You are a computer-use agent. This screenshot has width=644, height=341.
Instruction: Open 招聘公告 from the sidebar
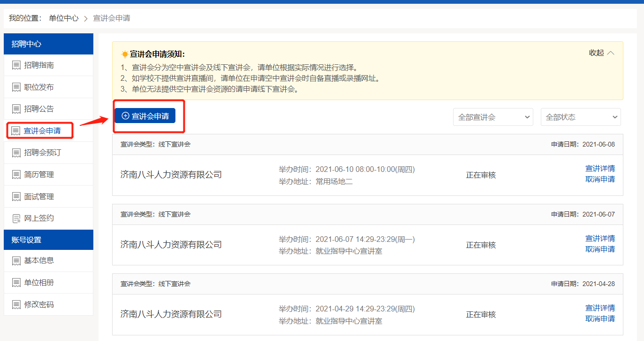[49, 109]
